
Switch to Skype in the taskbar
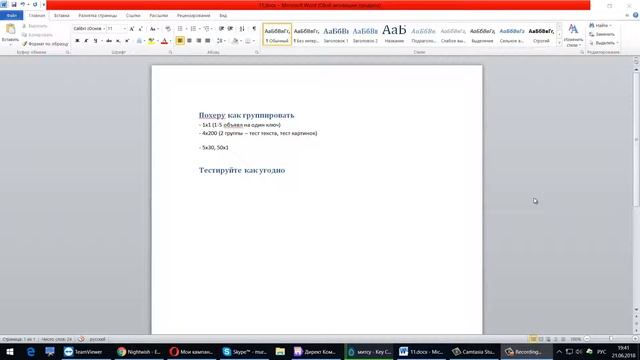[245, 352]
